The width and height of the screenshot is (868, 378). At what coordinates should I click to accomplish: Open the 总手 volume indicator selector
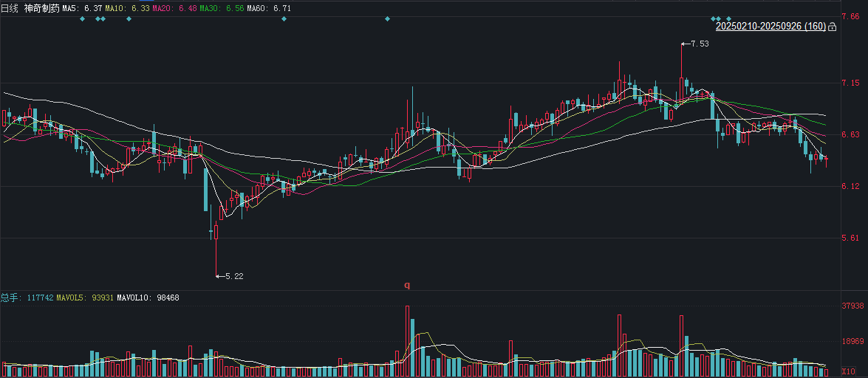tap(10, 298)
